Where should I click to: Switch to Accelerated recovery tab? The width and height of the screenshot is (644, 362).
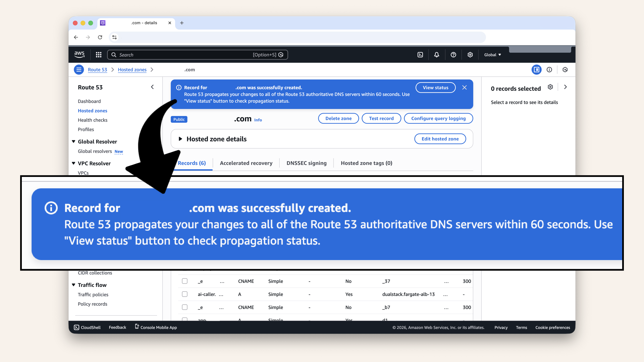pyautogui.click(x=246, y=163)
